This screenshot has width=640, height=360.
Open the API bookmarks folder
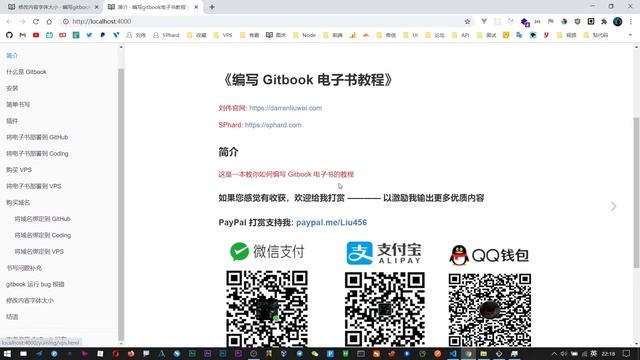point(460,35)
